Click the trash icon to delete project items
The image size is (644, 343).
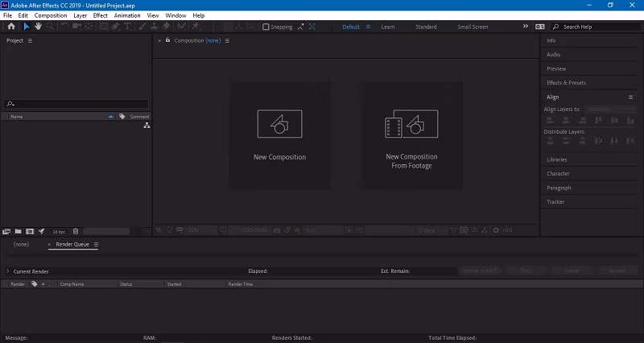76,231
